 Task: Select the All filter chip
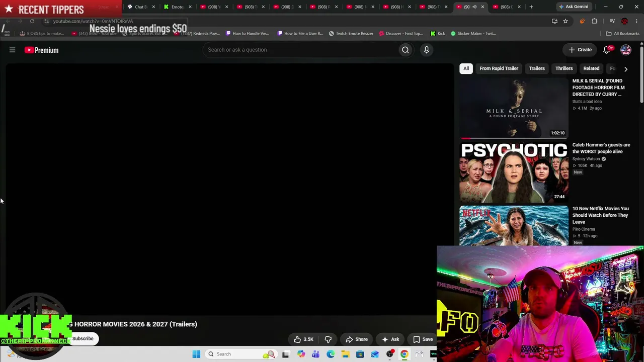(466, 68)
